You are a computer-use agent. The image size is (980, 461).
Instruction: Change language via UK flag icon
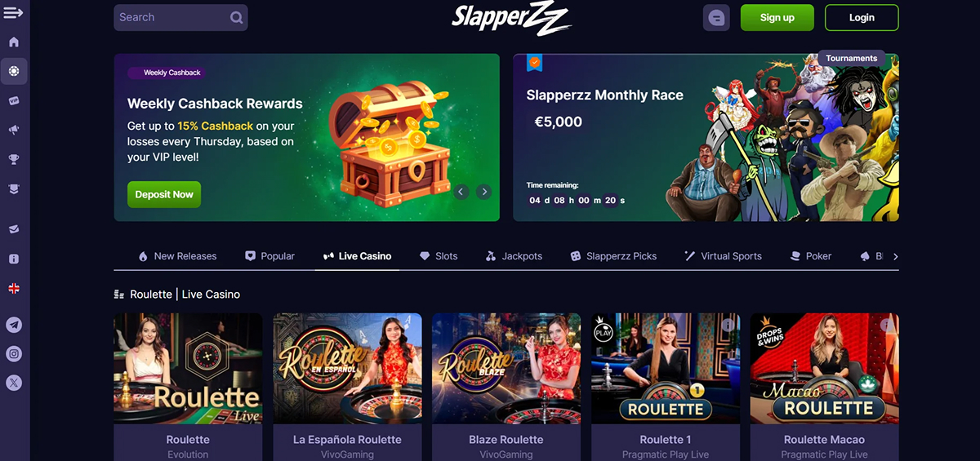click(14, 288)
